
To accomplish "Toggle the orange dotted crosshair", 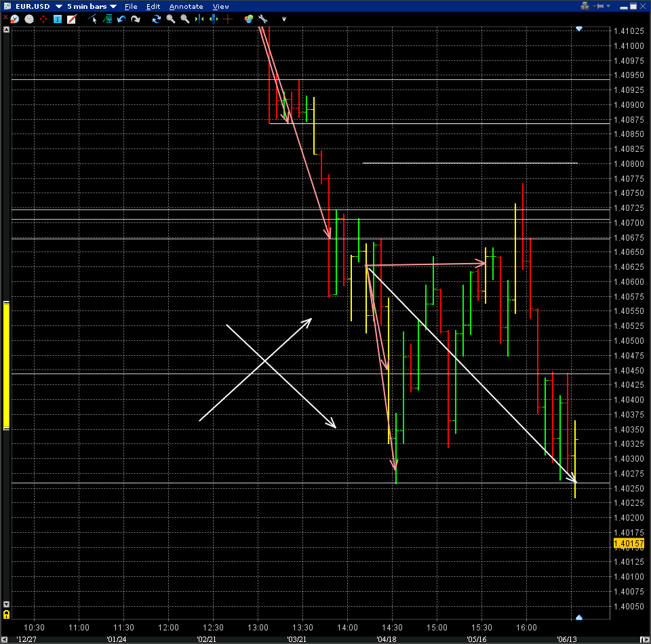I will (x=228, y=19).
